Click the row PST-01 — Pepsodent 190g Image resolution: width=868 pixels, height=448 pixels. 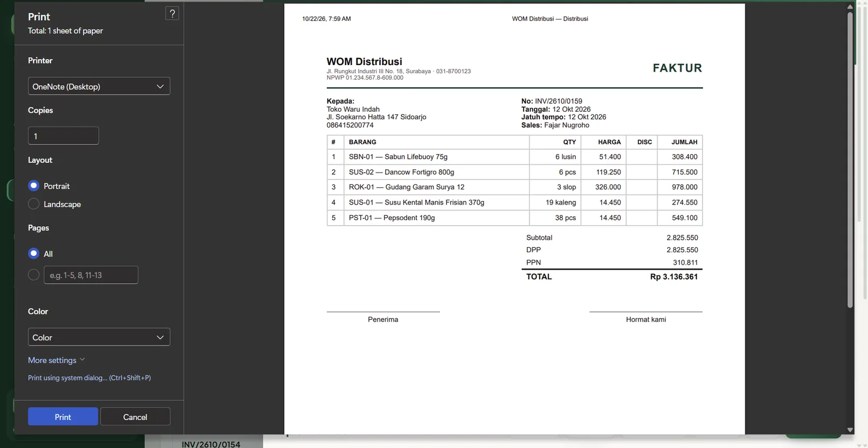(514, 217)
